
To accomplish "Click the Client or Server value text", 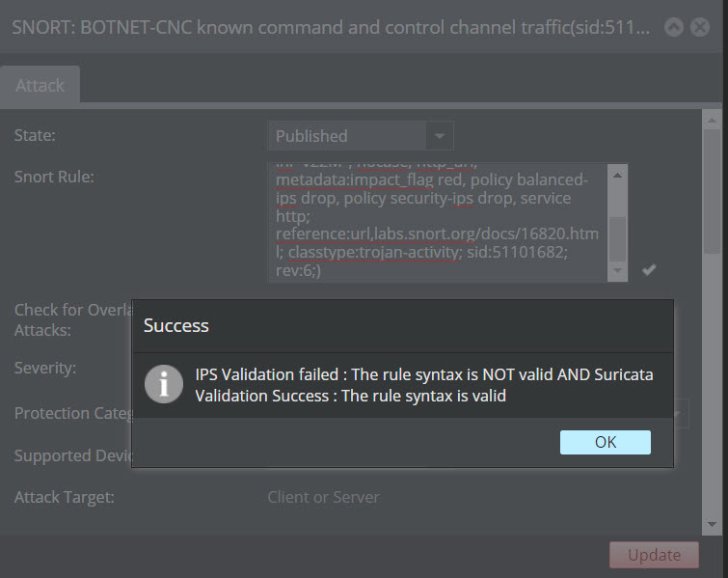I will [x=323, y=497].
